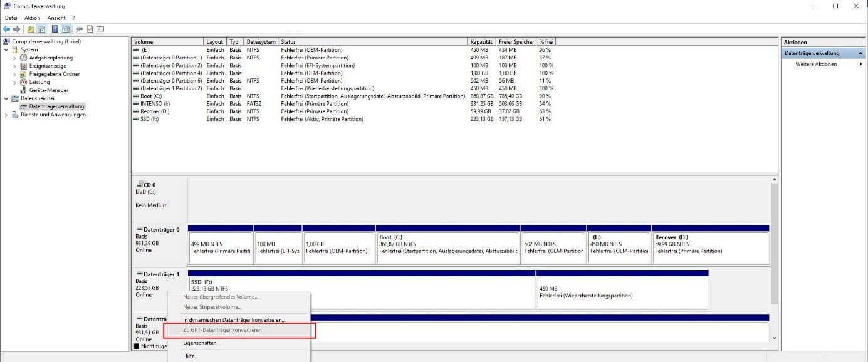This screenshot has width=868, height=362.
Task: Select the System tools icon in tree
Action: click(15, 49)
